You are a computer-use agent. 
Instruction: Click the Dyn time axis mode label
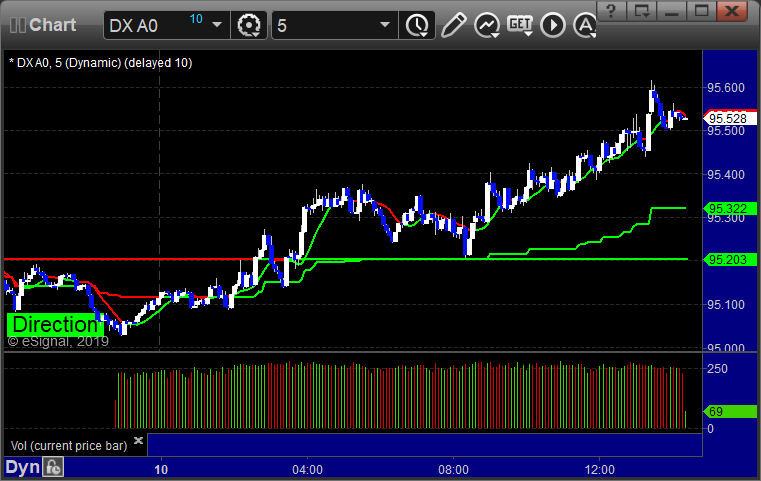coord(22,468)
